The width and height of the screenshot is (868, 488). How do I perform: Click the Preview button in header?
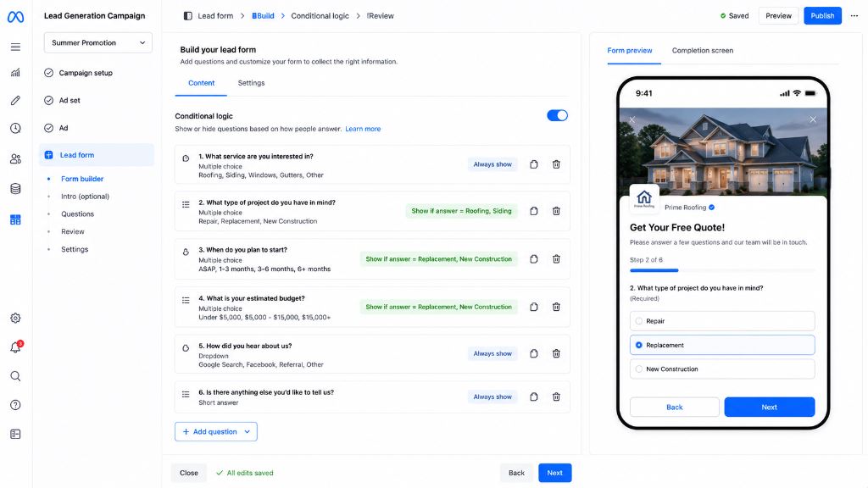(778, 16)
